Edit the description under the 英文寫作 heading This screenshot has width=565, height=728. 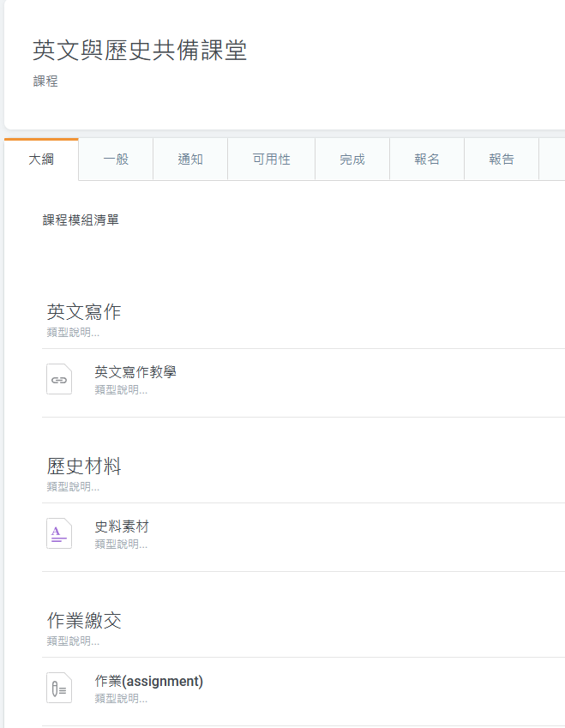[73, 332]
